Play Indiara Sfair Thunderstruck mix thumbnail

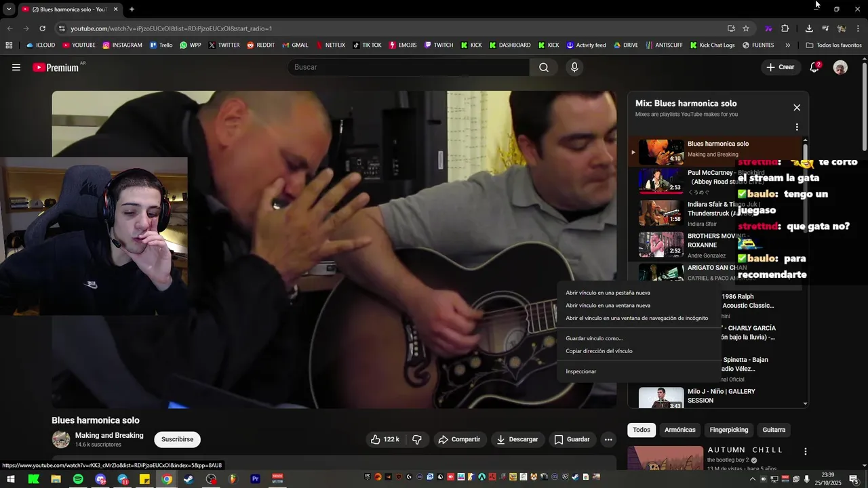point(660,212)
